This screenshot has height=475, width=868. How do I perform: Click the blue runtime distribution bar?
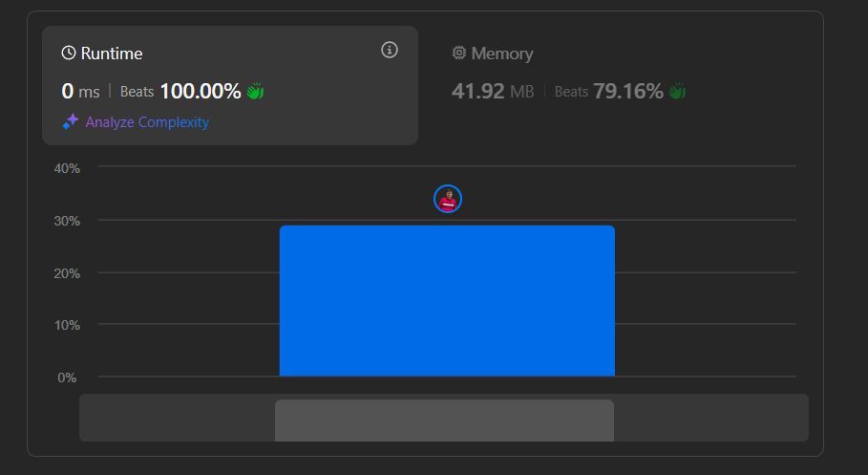(447, 301)
